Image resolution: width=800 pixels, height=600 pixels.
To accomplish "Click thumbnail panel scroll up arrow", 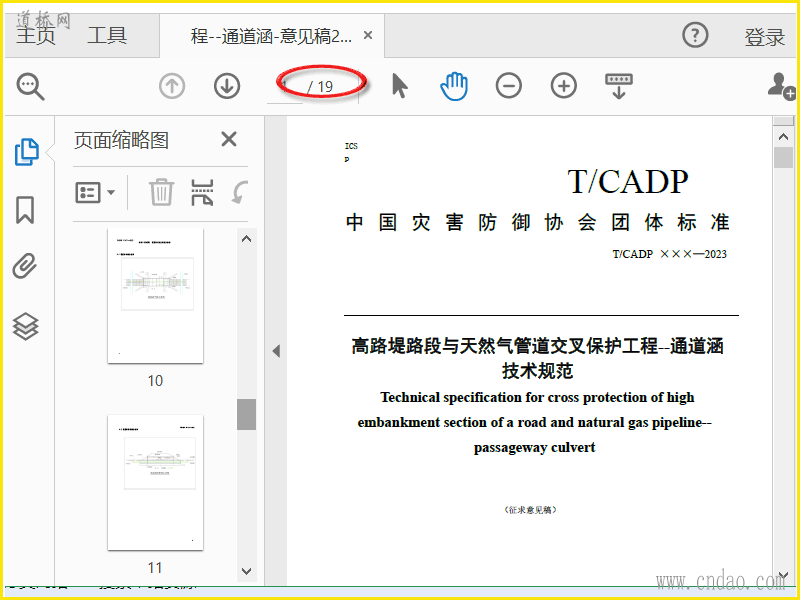I will [x=246, y=238].
